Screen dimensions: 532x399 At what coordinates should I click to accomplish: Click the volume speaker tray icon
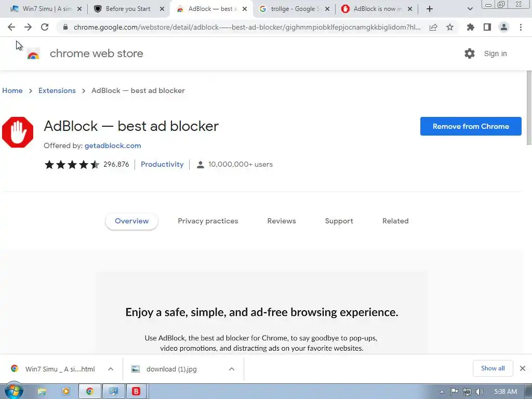(x=479, y=392)
